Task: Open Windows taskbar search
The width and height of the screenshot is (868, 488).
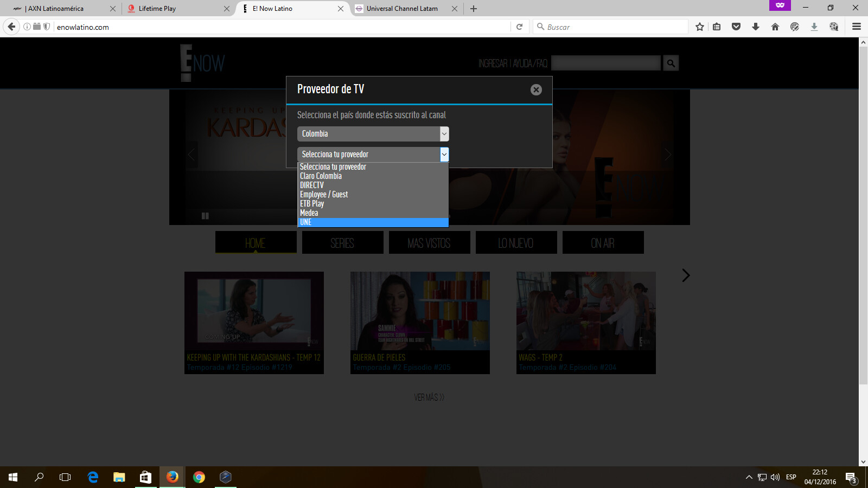Action: click(x=39, y=477)
